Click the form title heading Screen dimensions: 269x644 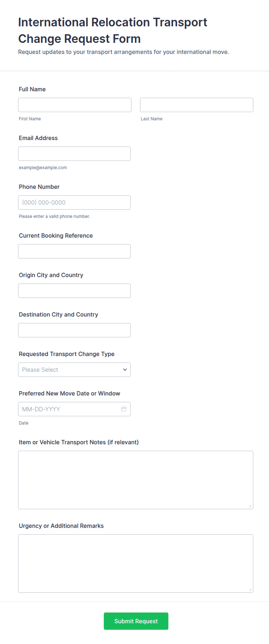point(113,30)
